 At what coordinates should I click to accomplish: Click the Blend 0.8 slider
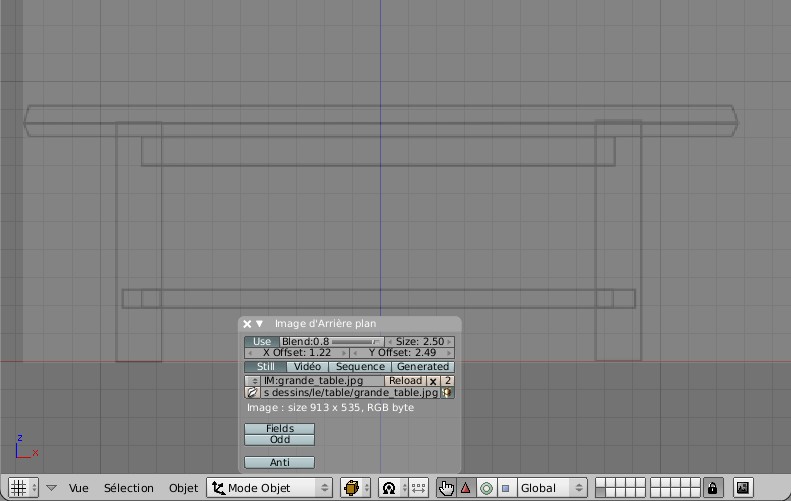331,342
